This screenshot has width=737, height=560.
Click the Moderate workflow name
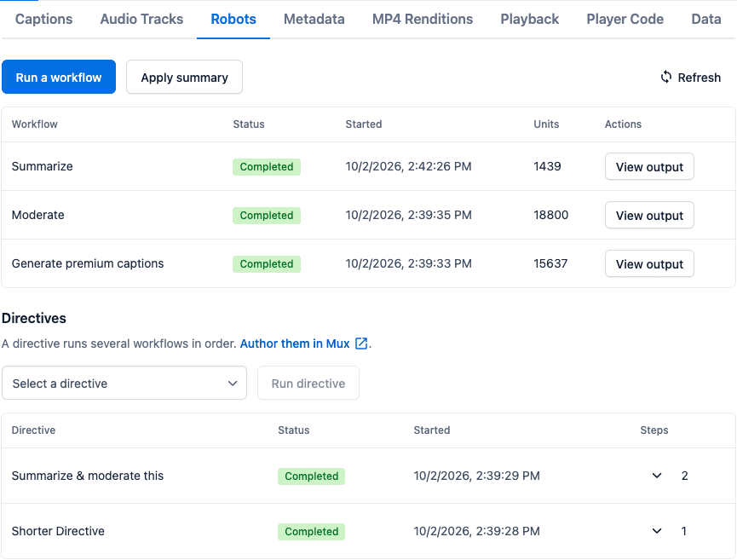[x=38, y=215]
